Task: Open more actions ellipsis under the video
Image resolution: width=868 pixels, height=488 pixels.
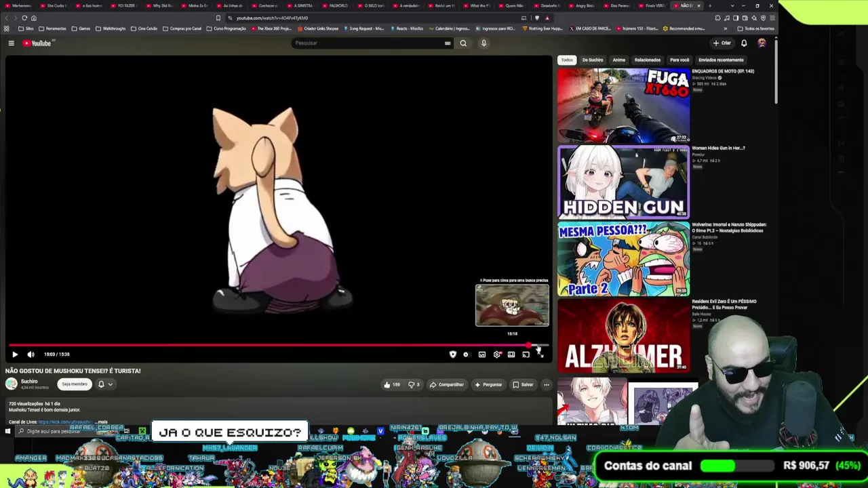Action: (546, 384)
